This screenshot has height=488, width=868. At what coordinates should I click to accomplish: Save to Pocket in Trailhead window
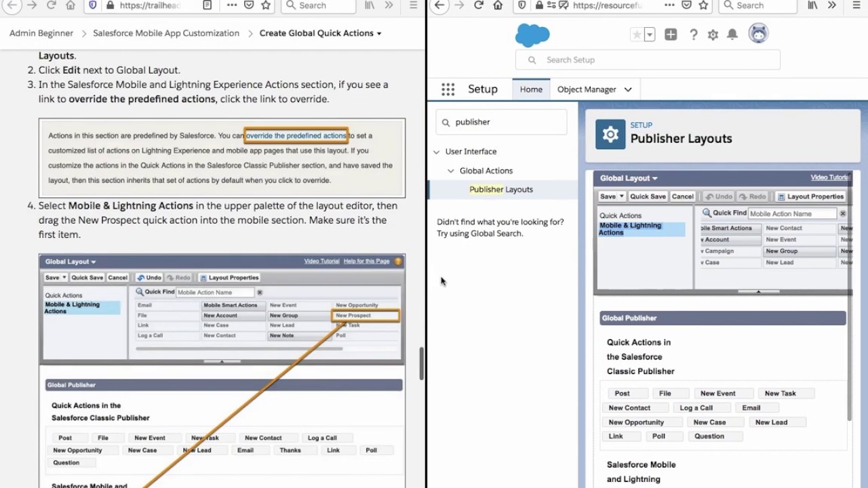coord(250,5)
